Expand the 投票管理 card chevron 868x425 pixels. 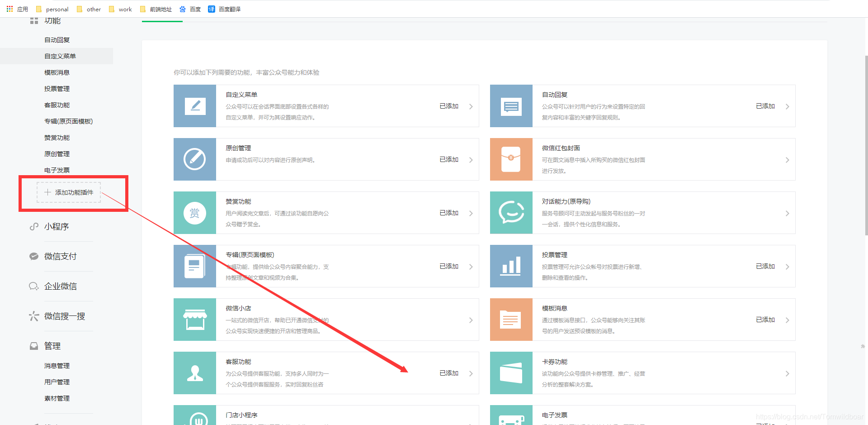[x=787, y=267]
